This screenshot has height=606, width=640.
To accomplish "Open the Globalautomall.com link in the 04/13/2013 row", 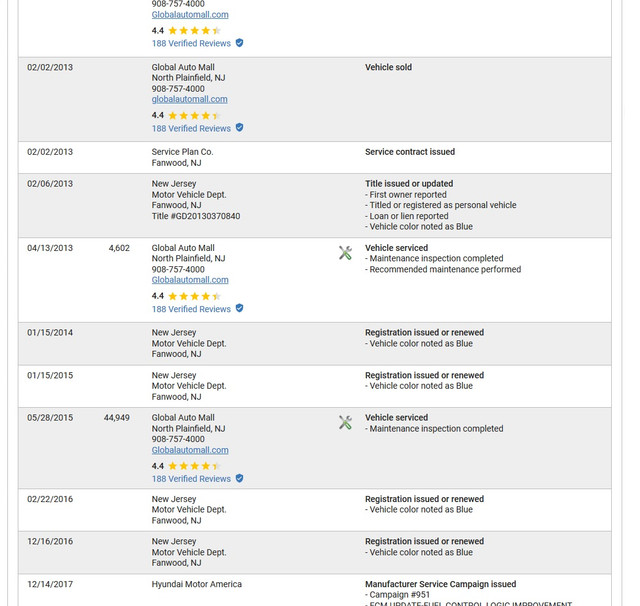I will (x=190, y=280).
